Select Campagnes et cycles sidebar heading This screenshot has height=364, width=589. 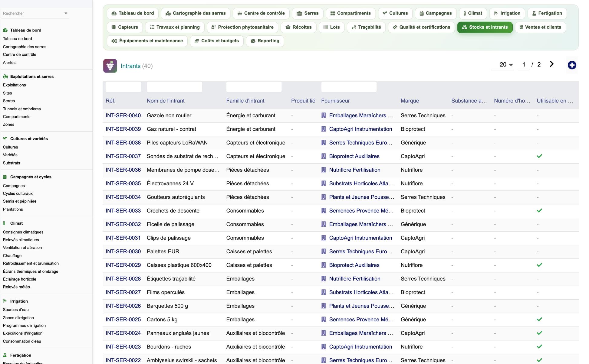pos(31,177)
